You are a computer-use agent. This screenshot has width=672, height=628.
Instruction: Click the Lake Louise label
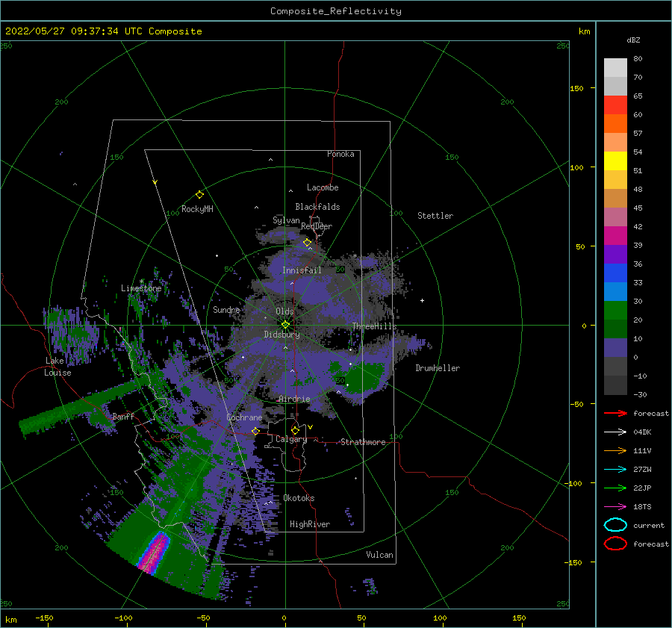tap(57, 367)
